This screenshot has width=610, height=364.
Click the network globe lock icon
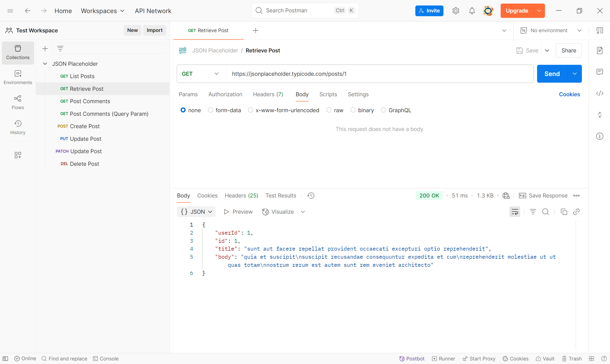pos(506,196)
